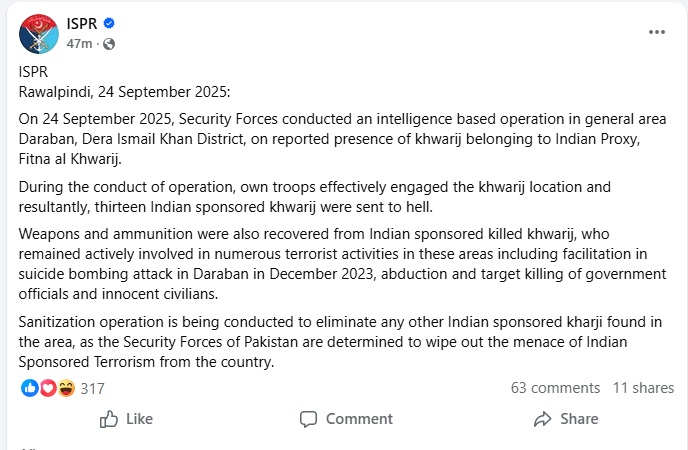
Task: Click the Haha laughing emoji reaction
Action: tap(66, 388)
